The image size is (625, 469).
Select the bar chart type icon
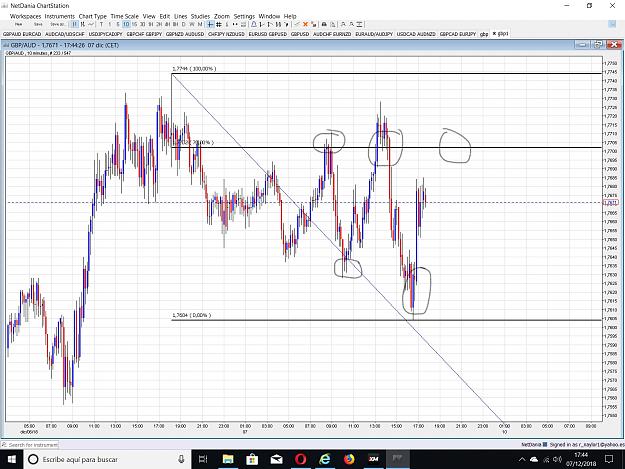[x=83, y=24]
